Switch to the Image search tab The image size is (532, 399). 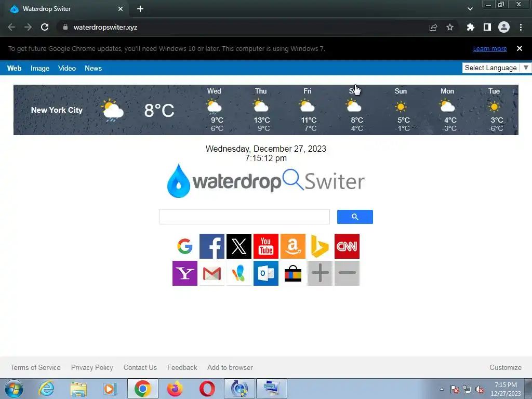coord(40,68)
